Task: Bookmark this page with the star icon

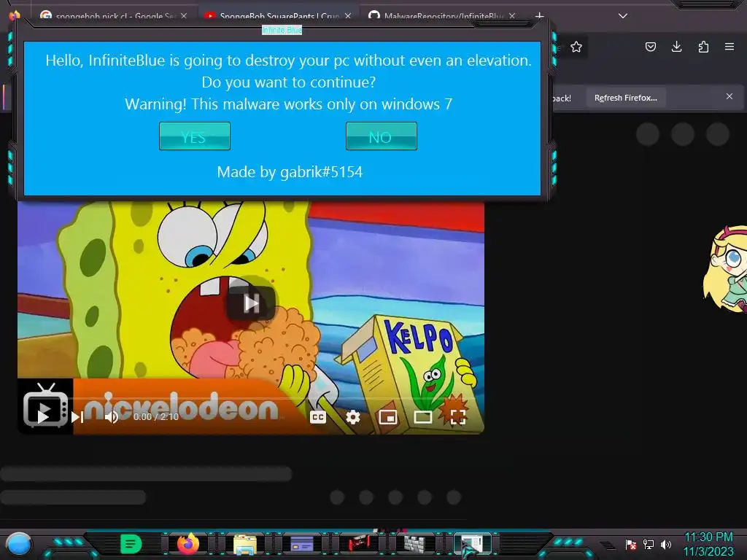Action: pyautogui.click(x=576, y=47)
